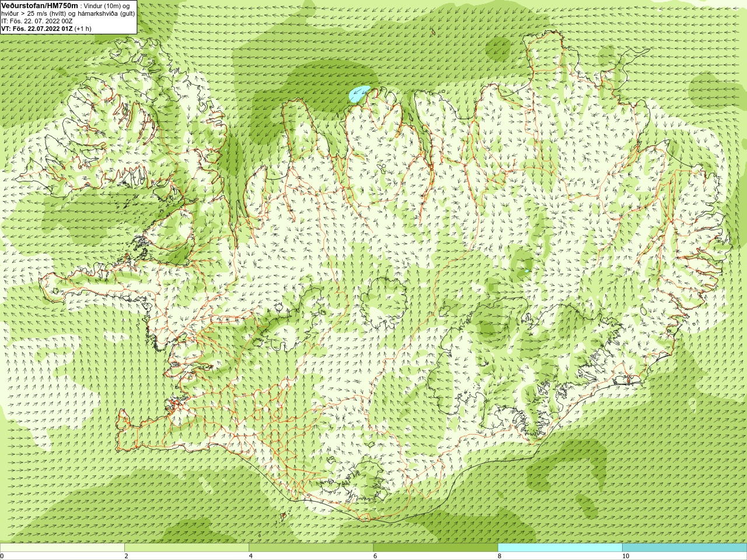Click the legend scale label '4'

click(x=250, y=556)
